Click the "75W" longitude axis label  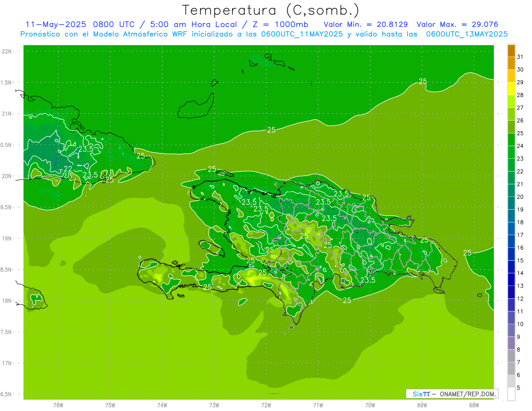110,405
